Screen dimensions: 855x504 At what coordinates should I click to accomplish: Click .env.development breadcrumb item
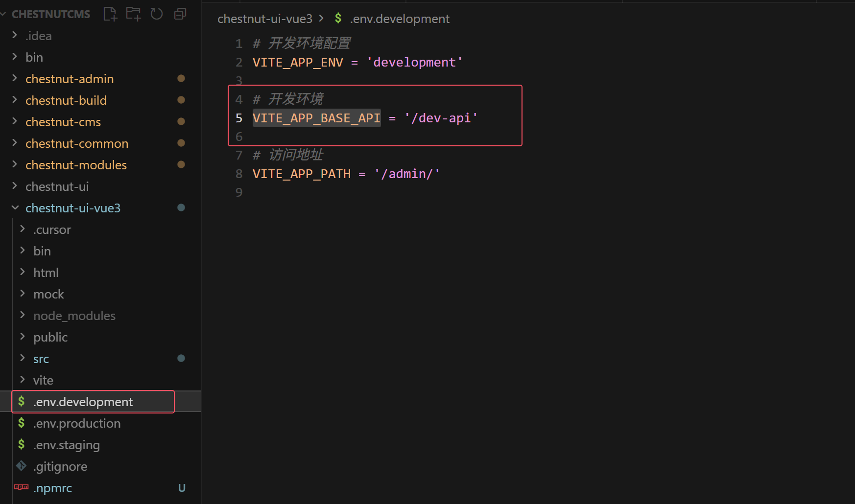click(x=399, y=19)
